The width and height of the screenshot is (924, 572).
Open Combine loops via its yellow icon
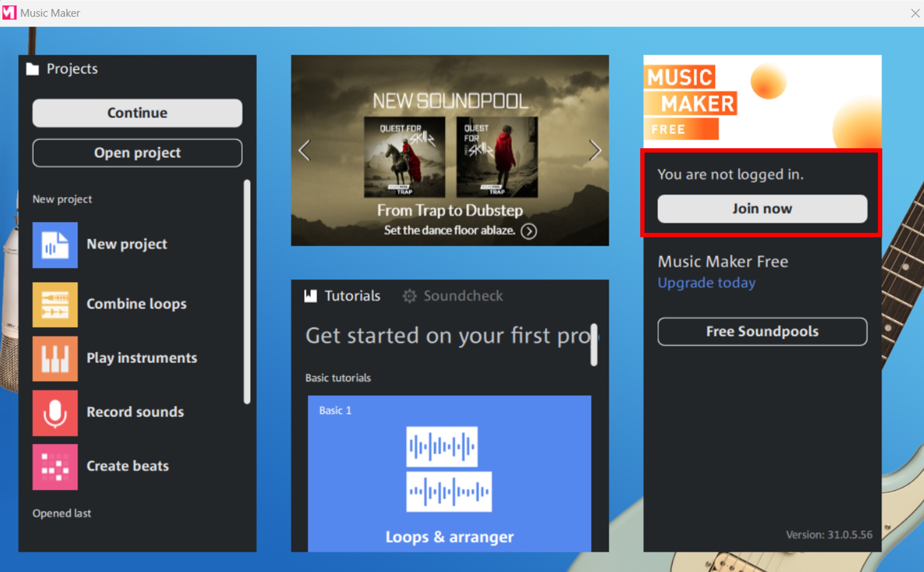[55, 305]
